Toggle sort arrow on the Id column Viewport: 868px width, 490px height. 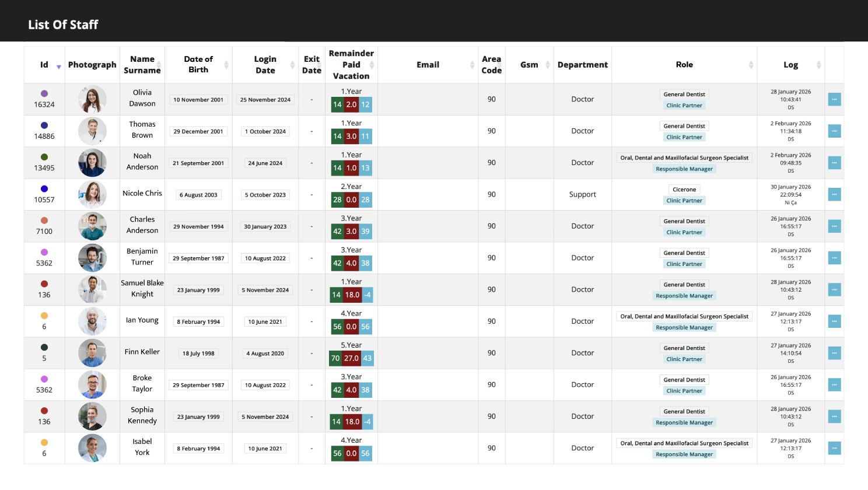point(58,67)
